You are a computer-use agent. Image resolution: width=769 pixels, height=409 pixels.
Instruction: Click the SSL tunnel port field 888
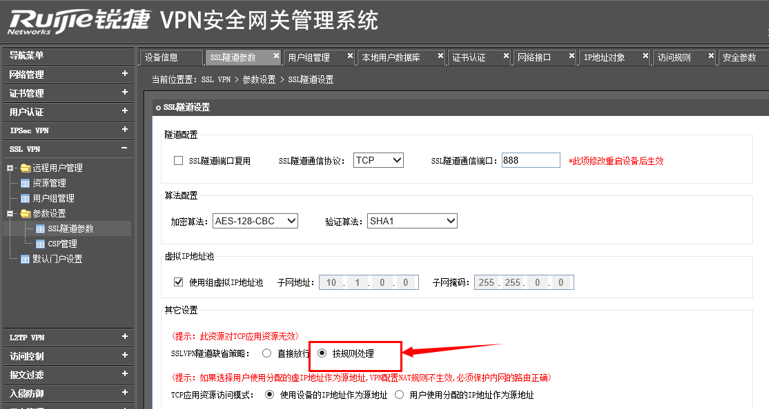530,160
